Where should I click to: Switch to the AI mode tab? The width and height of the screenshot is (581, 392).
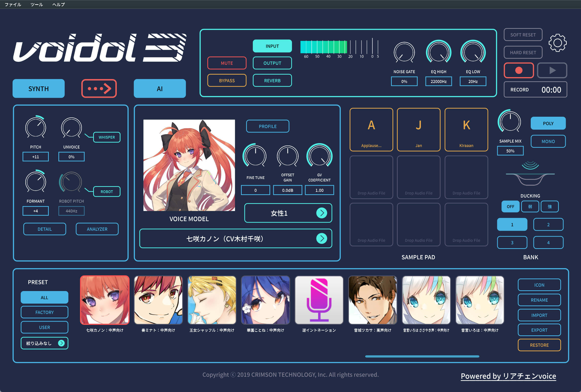pos(160,88)
